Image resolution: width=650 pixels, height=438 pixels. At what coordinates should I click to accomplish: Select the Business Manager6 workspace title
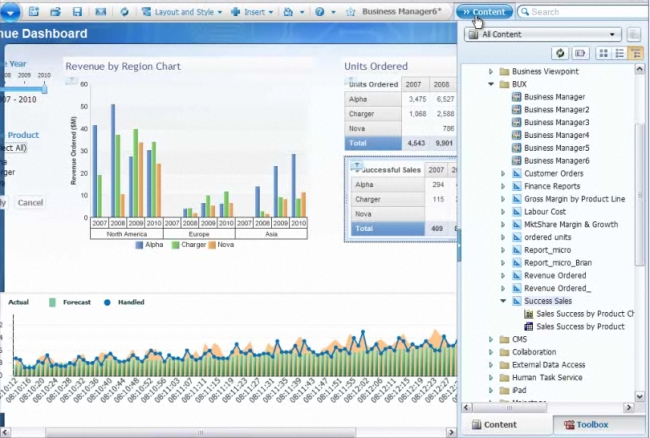[x=401, y=12]
